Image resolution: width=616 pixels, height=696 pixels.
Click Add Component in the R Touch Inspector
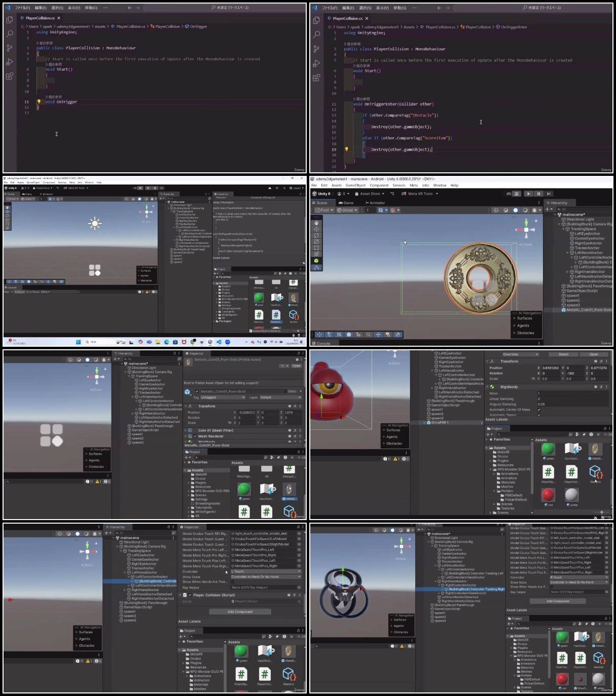click(558, 601)
